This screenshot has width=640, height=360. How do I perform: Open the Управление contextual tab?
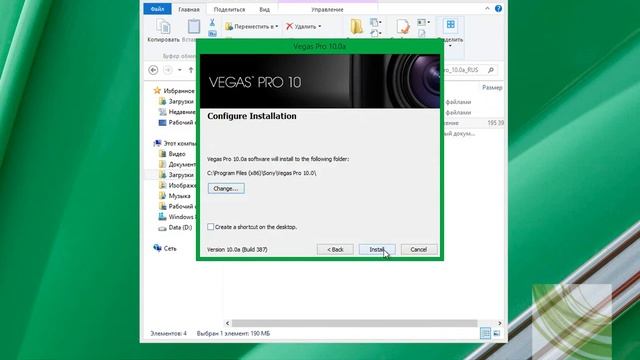click(x=327, y=9)
